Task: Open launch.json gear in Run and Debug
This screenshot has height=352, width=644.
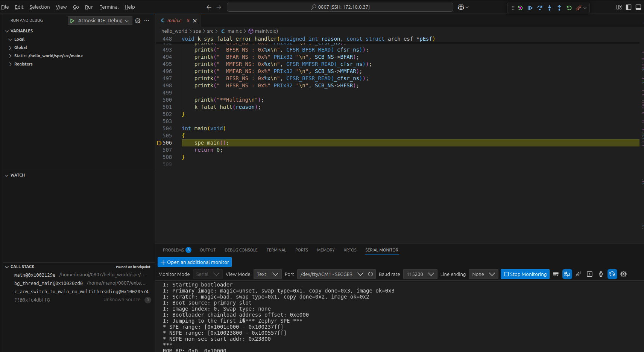Action: 138,21
